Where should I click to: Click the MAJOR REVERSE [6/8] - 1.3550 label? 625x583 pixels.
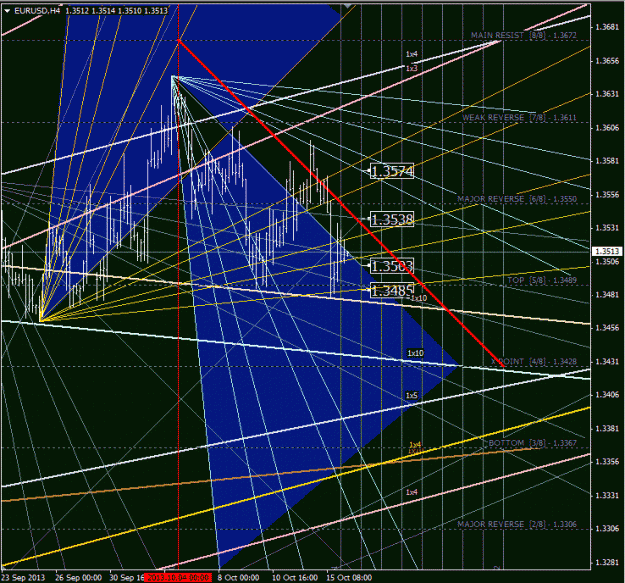(x=517, y=199)
